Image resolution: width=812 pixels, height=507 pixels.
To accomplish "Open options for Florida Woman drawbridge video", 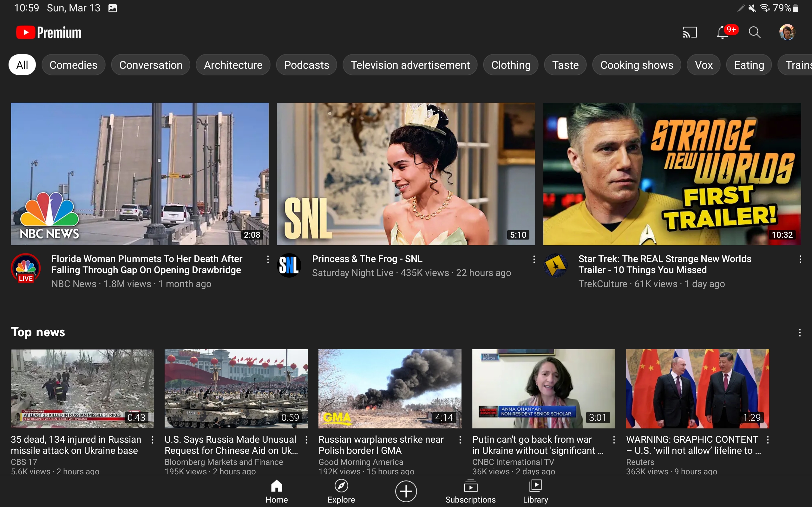I will coord(268,259).
